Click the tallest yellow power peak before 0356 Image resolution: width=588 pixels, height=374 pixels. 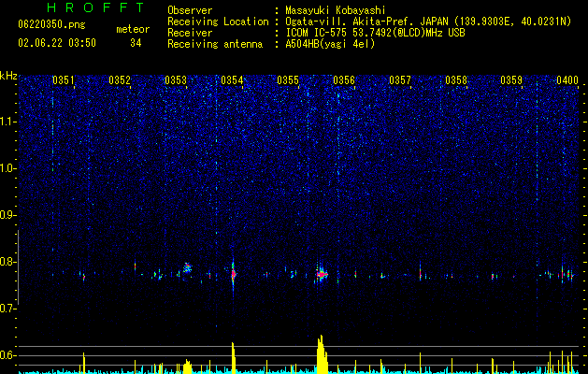[322, 354]
